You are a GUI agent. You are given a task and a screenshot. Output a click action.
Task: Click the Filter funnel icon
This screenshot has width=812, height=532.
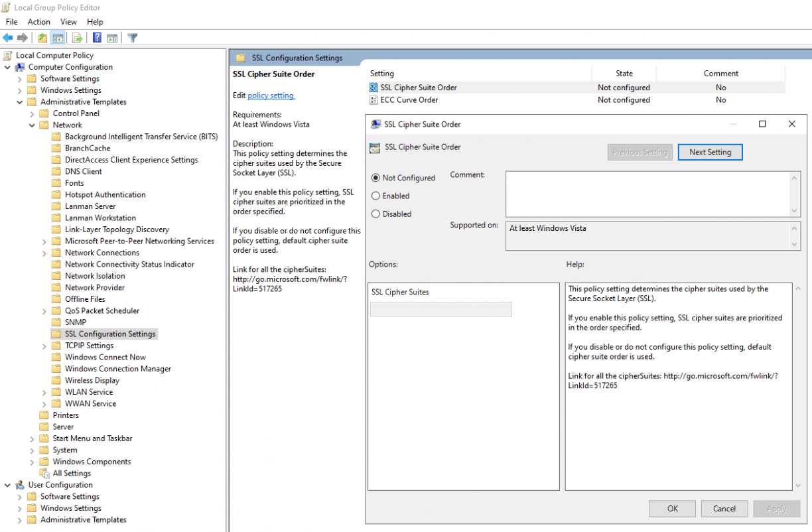click(132, 38)
